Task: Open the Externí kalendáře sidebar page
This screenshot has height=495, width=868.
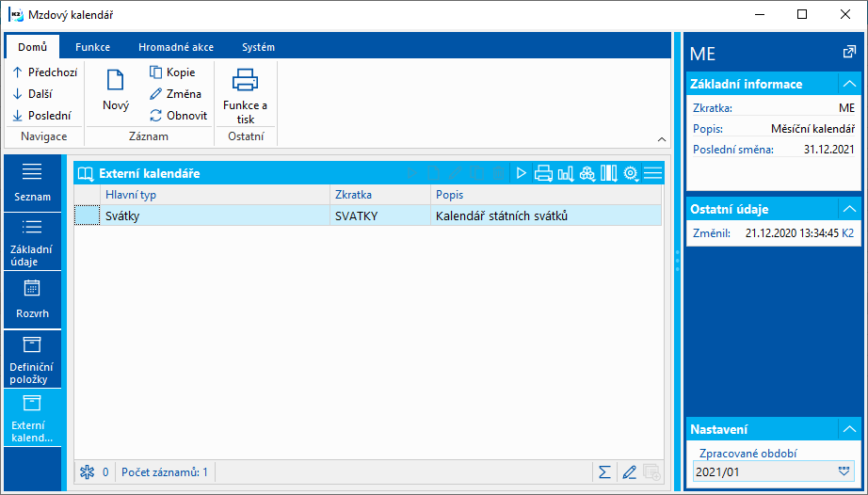Action: [32, 417]
